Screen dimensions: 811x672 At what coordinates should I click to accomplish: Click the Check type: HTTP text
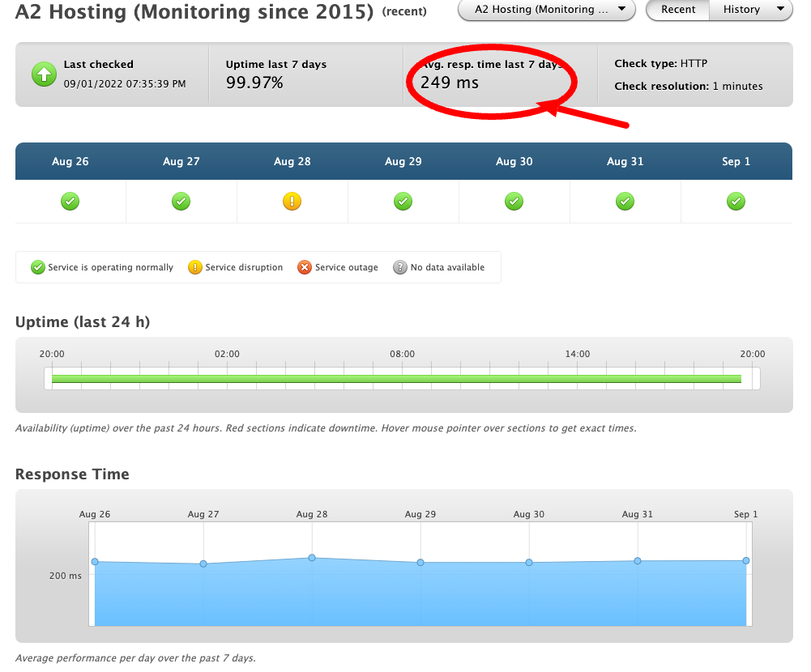point(660,64)
